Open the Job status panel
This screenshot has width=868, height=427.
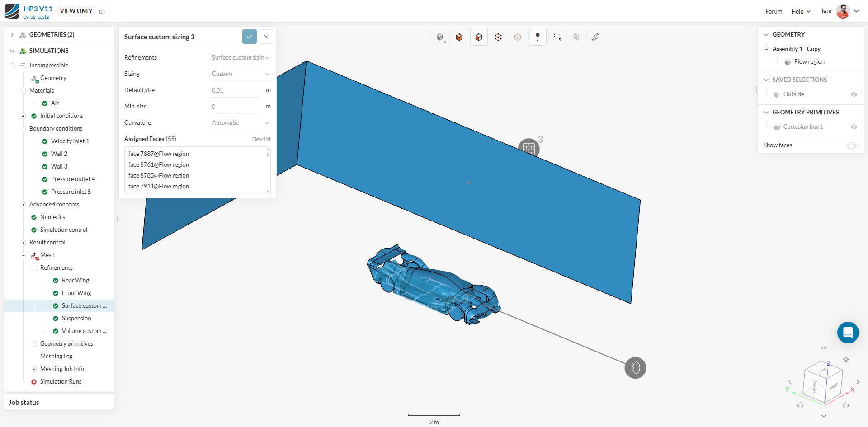59,402
